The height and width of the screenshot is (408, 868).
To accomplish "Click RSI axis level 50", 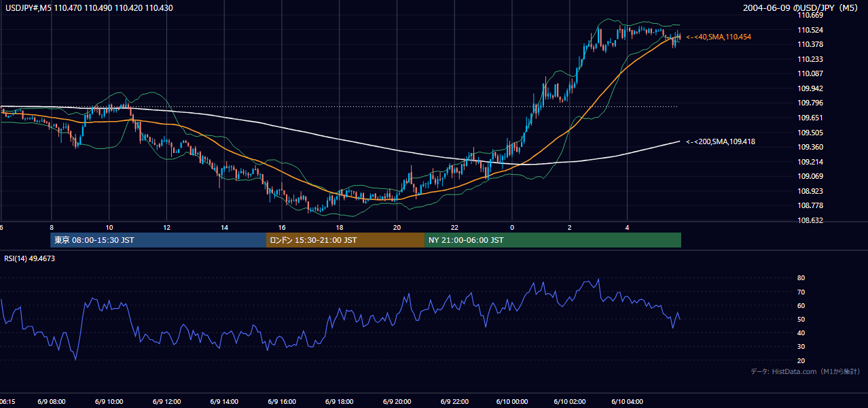I will (801, 319).
